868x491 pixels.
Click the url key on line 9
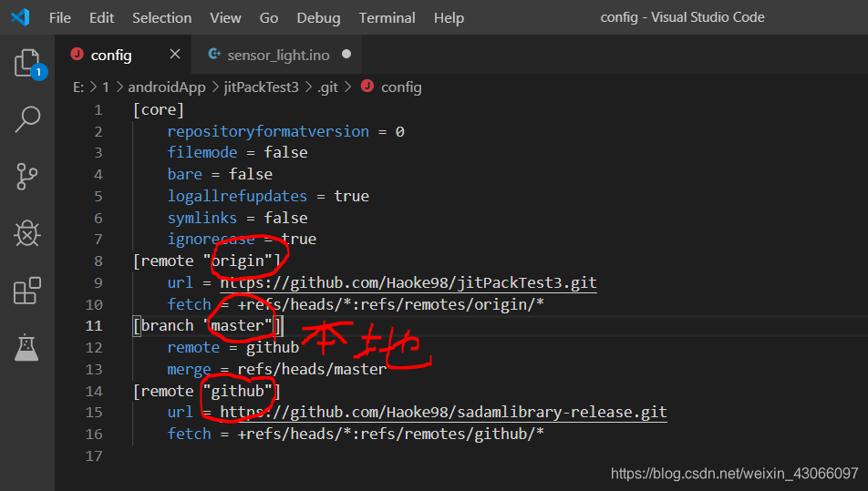coord(181,282)
